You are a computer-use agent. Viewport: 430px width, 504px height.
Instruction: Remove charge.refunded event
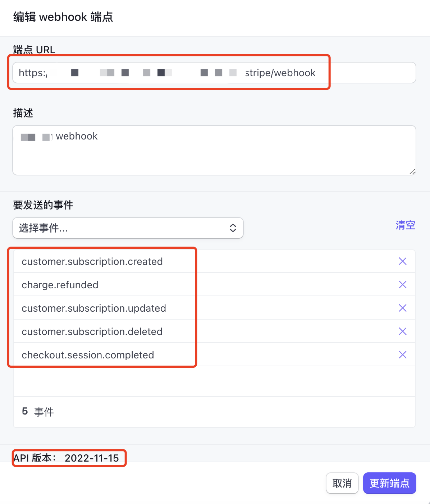[403, 285]
